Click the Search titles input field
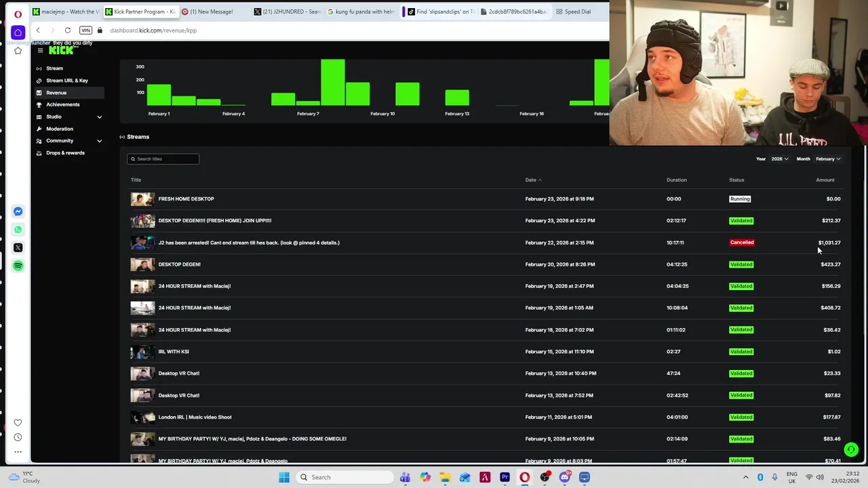This screenshot has height=488, width=868. tap(163, 159)
